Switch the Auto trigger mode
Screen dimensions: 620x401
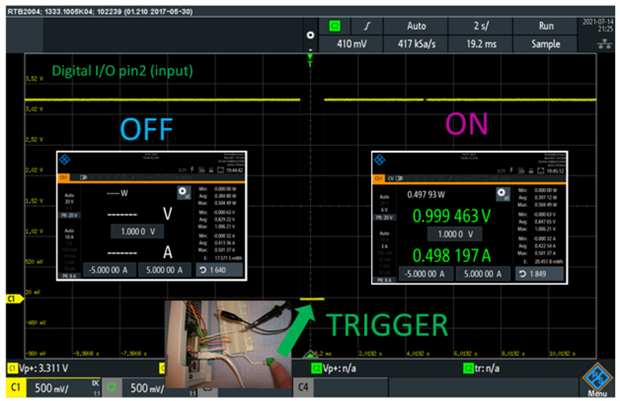point(416,26)
